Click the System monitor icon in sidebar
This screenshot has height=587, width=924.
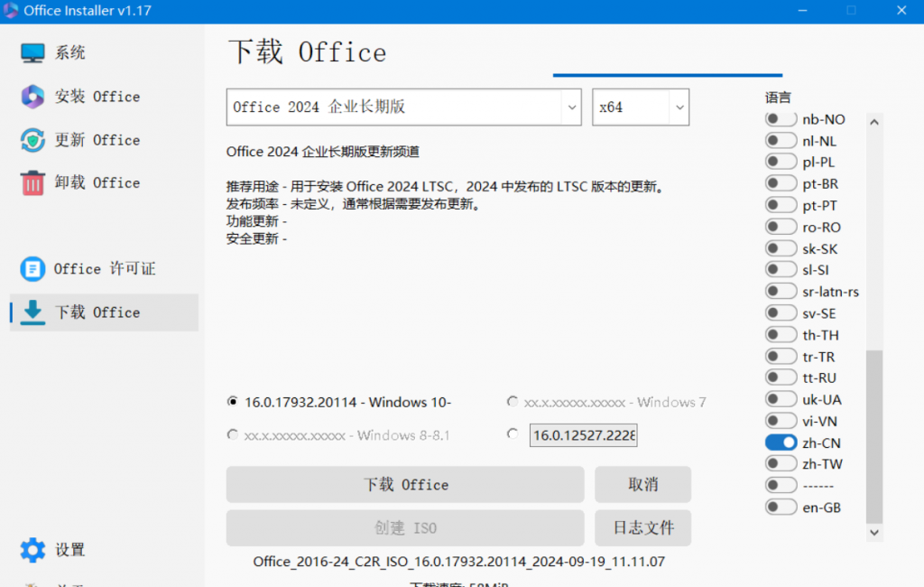click(x=32, y=53)
